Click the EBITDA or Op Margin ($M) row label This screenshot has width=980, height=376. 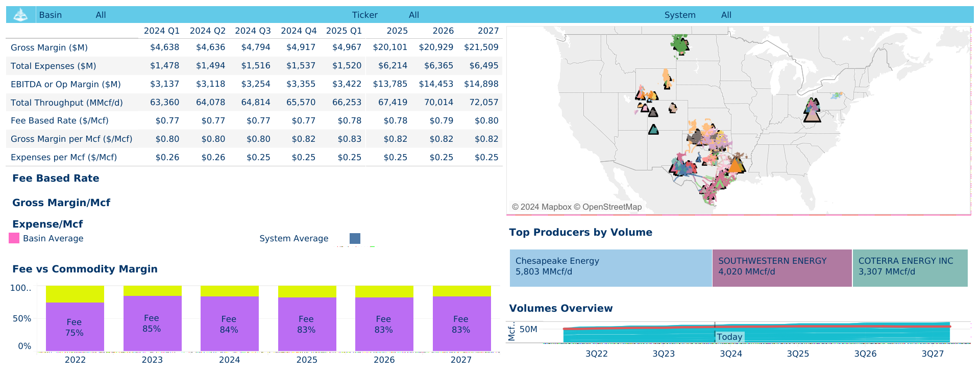pos(65,84)
